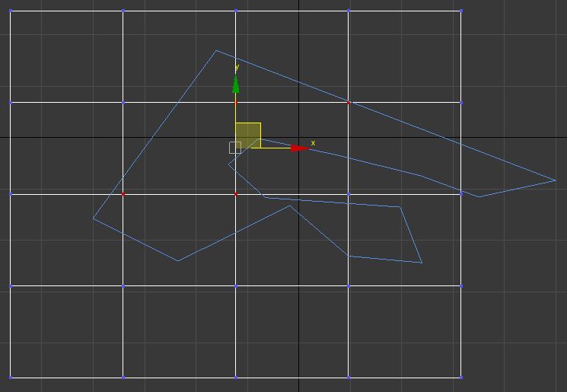Select the yellow XY plane handle of the gizmo
This screenshot has height=392, width=567.
tap(248, 135)
